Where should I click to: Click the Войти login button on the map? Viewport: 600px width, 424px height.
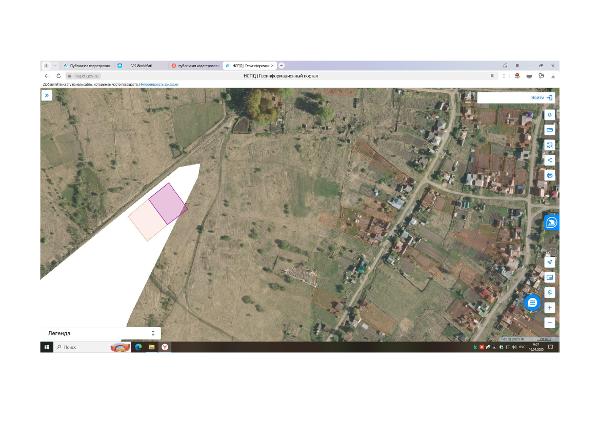pyautogui.click(x=542, y=98)
